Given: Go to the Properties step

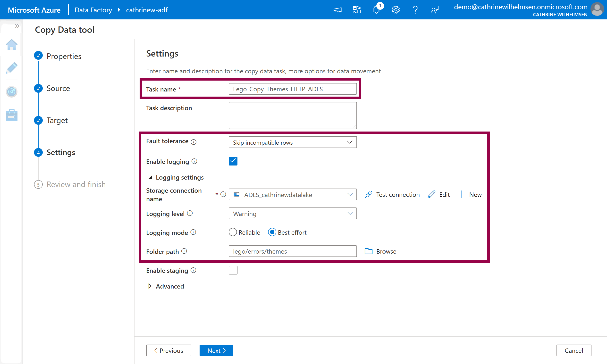Looking at the screenshot, I should 64,56.
